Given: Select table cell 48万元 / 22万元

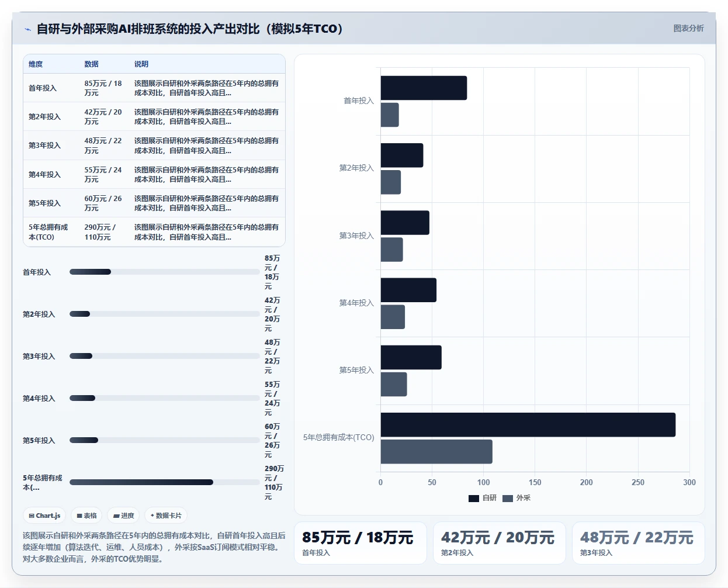Looking at the screenshot, I should coord(103,146).
